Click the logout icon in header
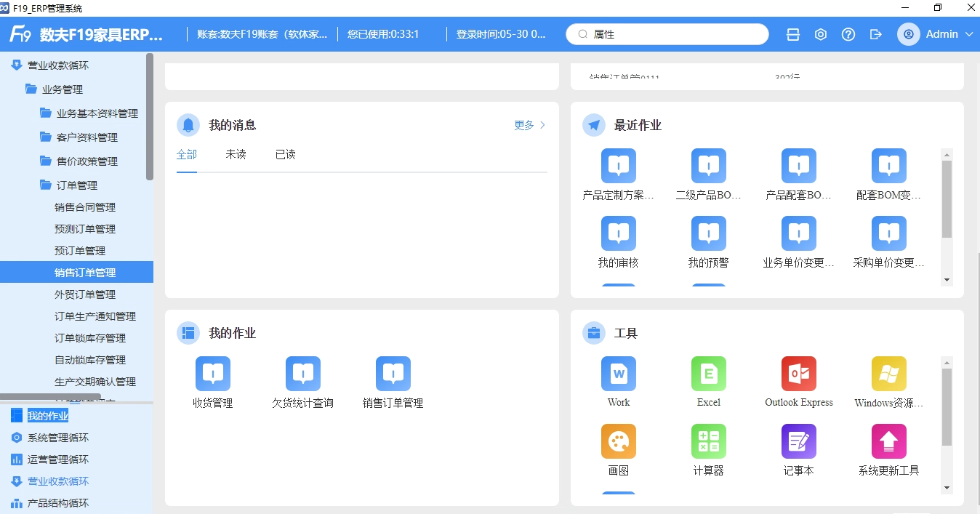The width and height of the screenshot is (980, 514). point(876,34)
